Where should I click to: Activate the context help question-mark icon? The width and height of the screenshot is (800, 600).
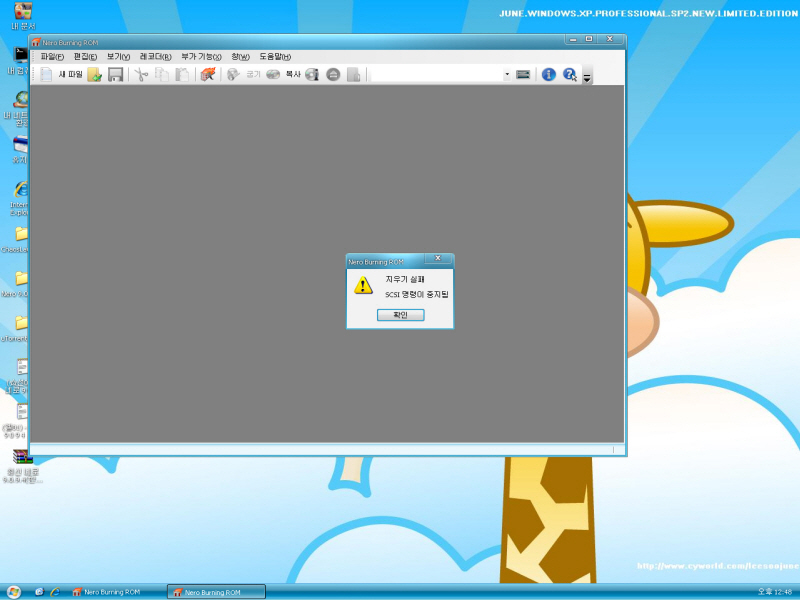(x=569, y=74)
